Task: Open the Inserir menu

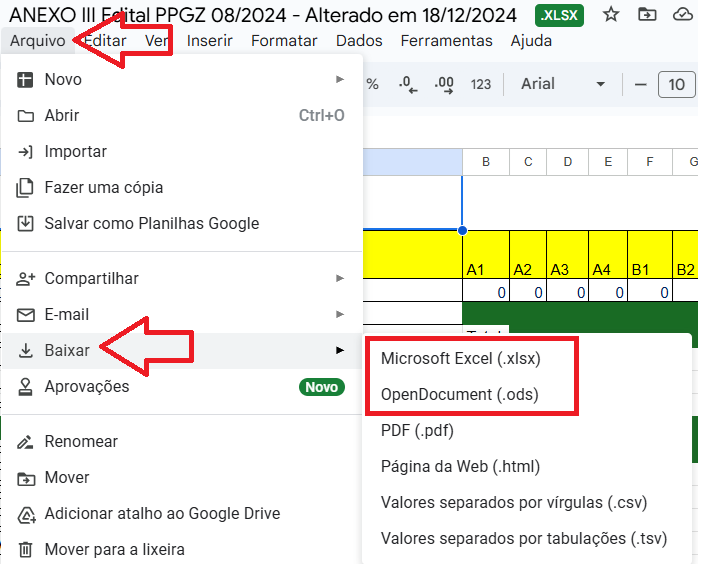Action: tap(209, 41)
